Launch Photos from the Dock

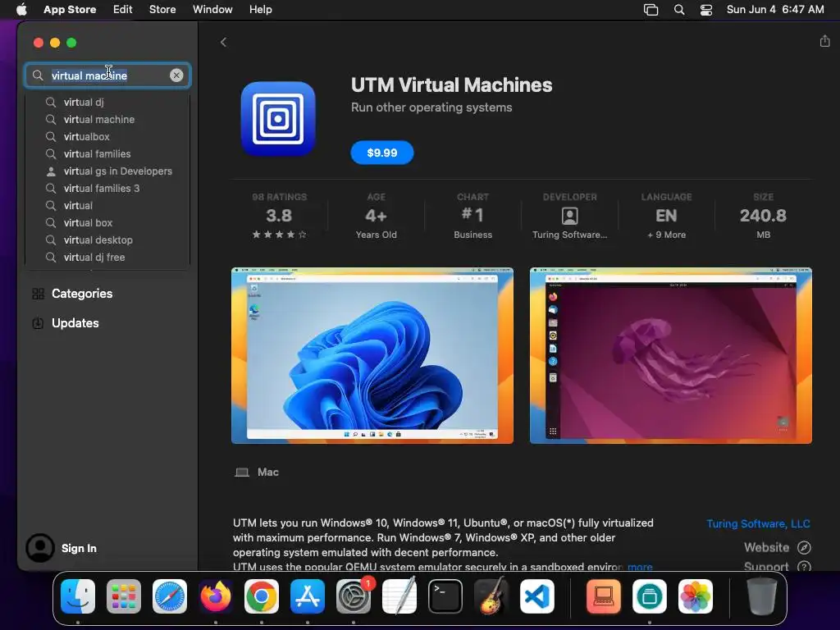(696, 596)
